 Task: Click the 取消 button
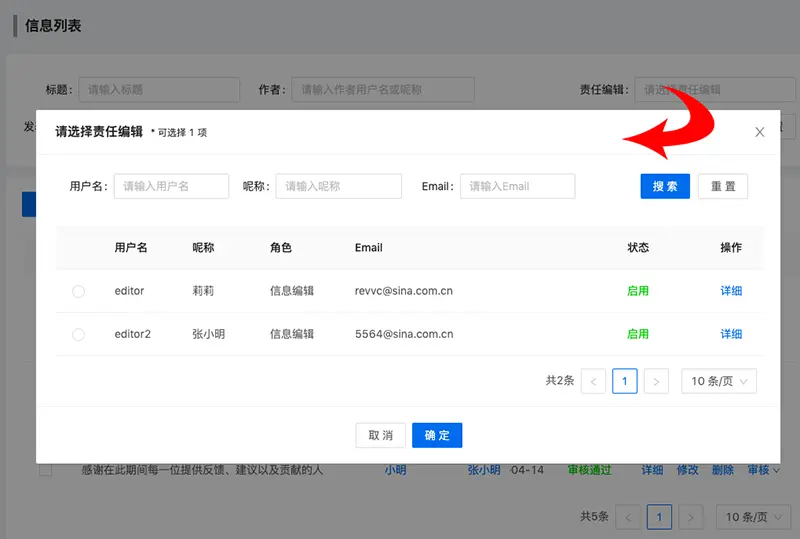click(381, 435)
